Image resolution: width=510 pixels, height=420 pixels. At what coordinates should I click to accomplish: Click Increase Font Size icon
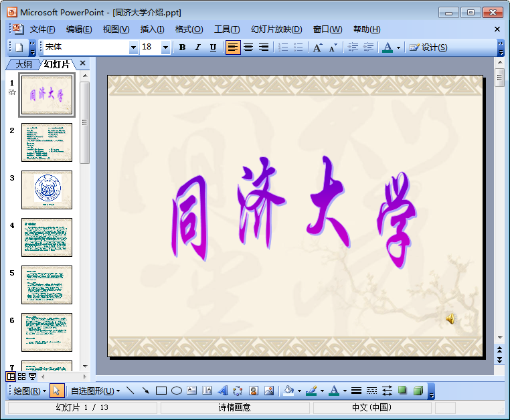coord(317,47)
